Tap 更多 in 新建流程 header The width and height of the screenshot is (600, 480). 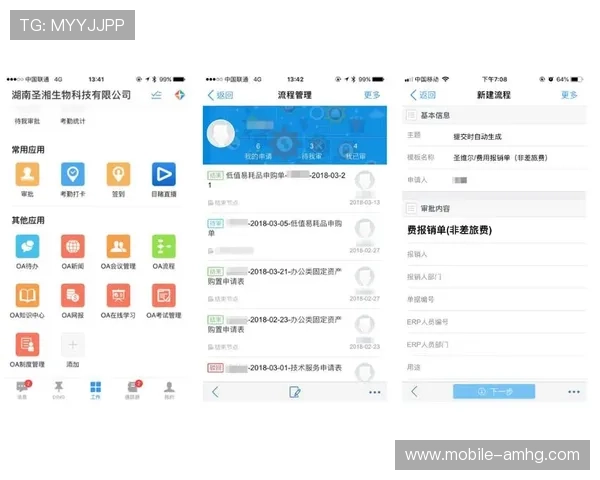[569, 95]
